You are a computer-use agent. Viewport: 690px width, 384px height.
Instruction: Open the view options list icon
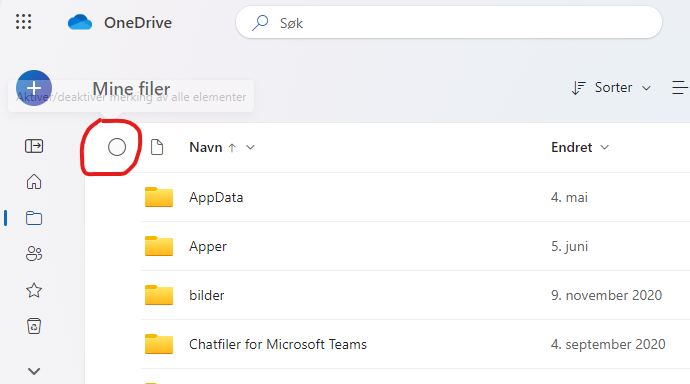[x=680, y=88]
